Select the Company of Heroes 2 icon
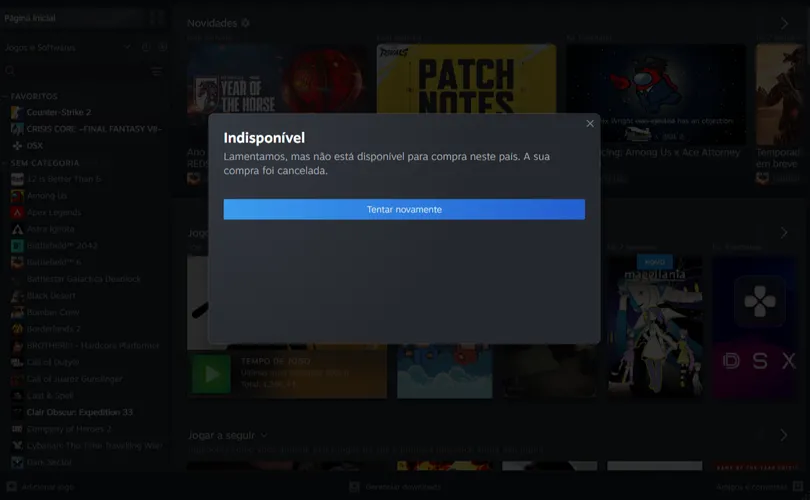Screen dimensions: 810x500 [17, 429]
